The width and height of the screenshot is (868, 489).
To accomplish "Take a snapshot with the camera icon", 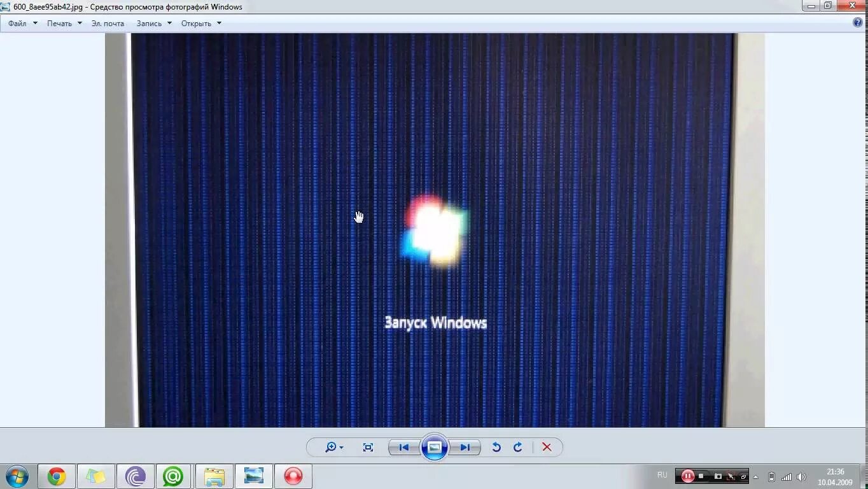I will pos(718,476).
